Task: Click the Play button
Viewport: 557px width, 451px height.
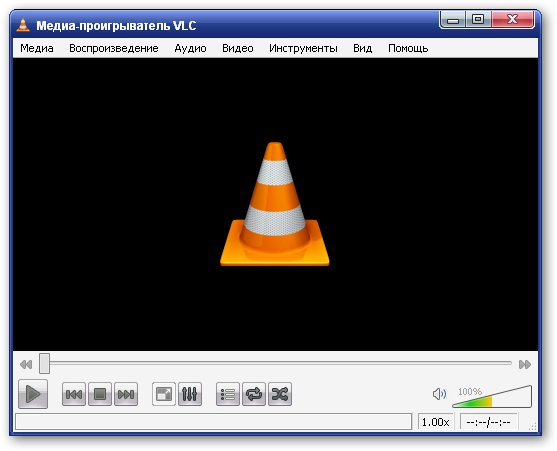Action: (33, 394)
